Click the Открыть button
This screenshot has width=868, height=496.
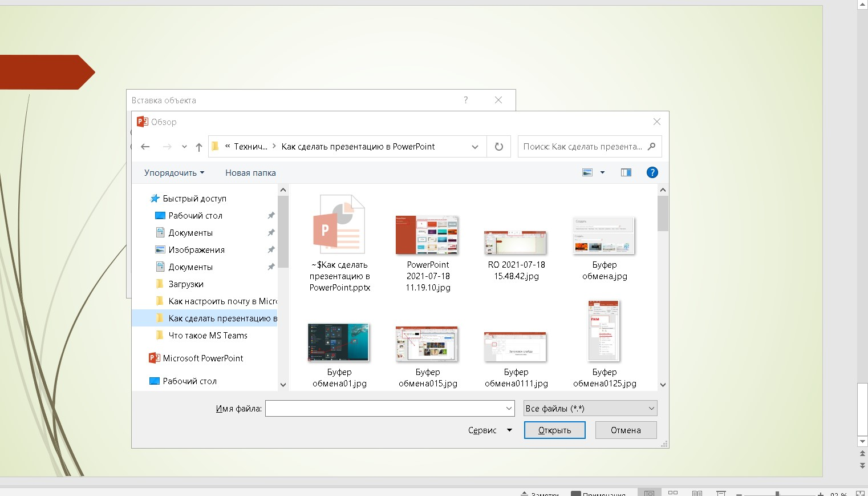coord(554,430)
